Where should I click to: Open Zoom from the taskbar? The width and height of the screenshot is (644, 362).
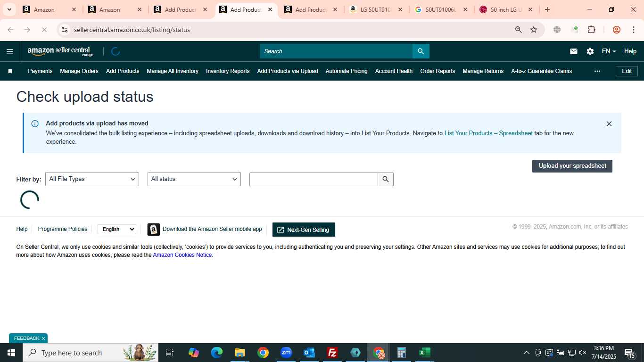point(286,353)
